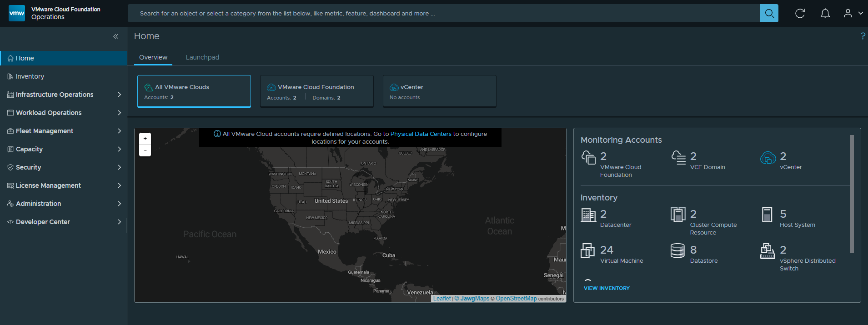
Task: Click the Developer Center code icon
Action: coord(10,222)
